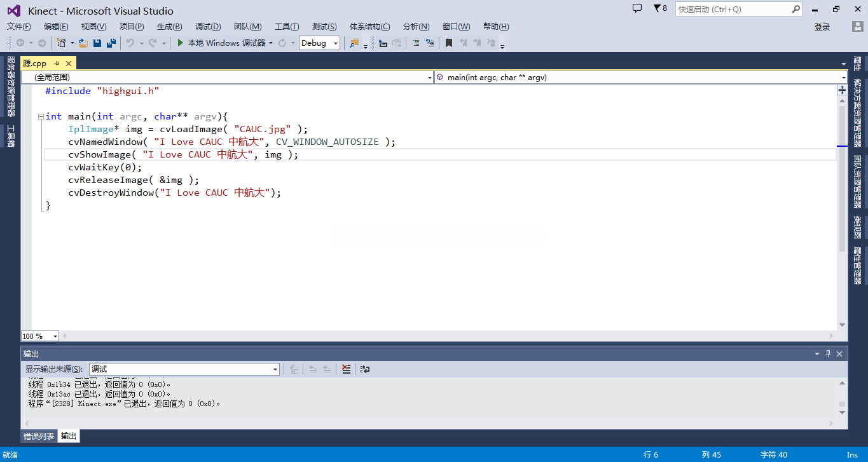Close the 源.cpp document tab

click(x=69, y=64)
